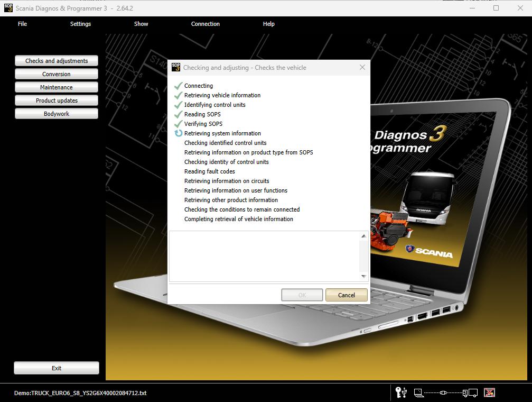Click the Reading SOPS step
The image size is (532, 402).
point(202,114)
